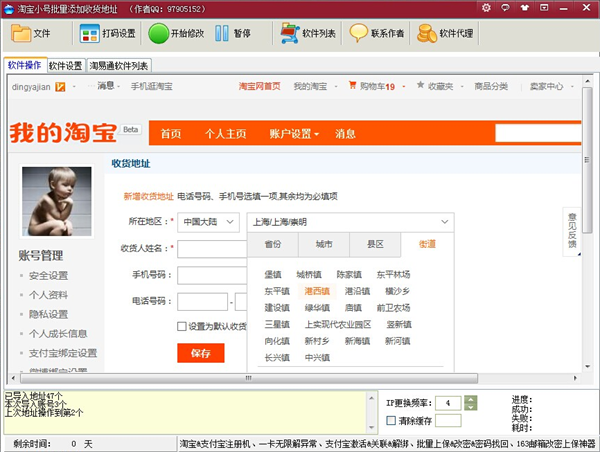Viewport: 600px width, 452px height.
Task: Switch to the 软件设置 tab
Action: pos(66,66)
